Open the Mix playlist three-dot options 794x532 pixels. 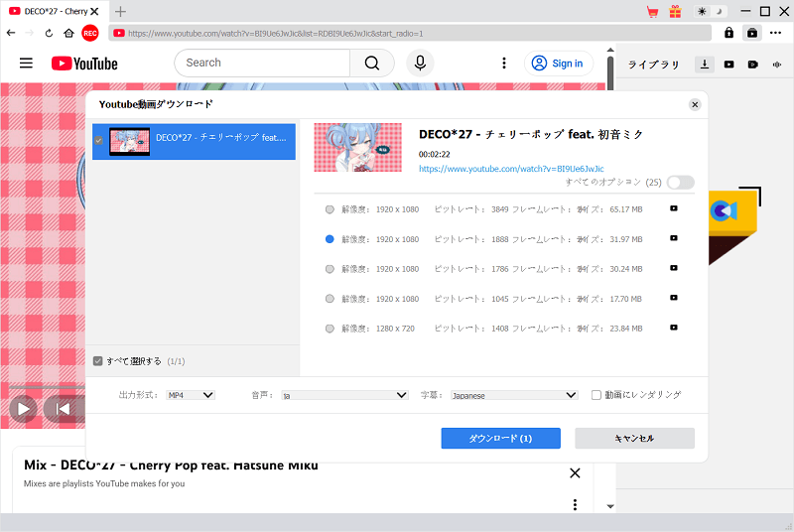(575, 504)
